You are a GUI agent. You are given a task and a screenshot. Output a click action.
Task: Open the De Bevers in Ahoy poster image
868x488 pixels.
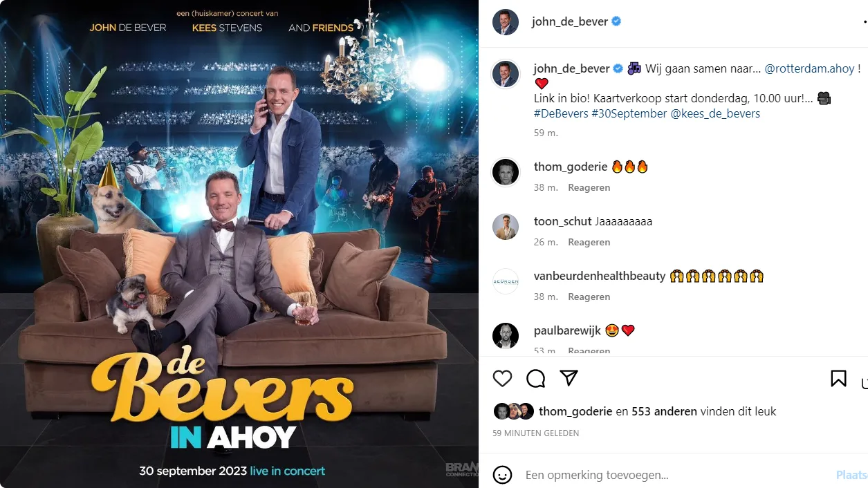(239, 244)
